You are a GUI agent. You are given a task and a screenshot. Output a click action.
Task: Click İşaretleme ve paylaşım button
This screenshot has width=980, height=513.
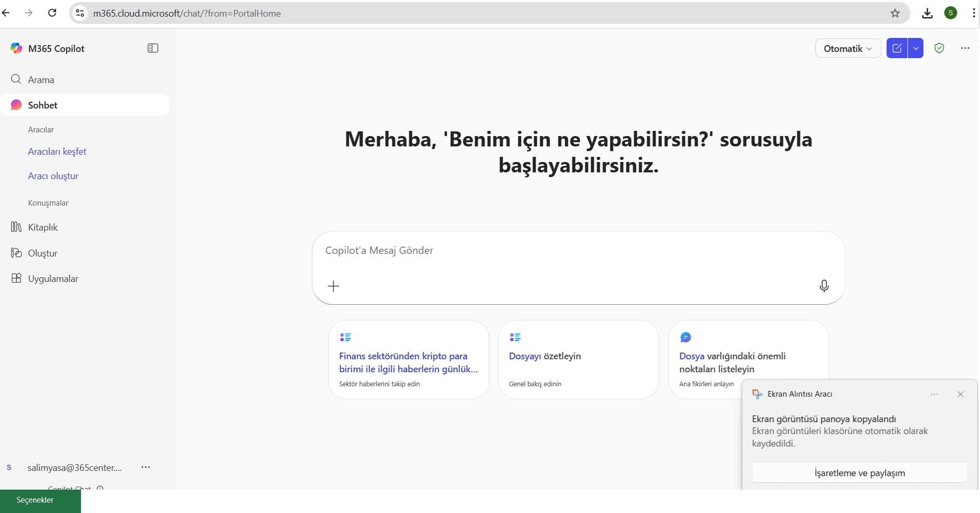(x=860, y=473)
